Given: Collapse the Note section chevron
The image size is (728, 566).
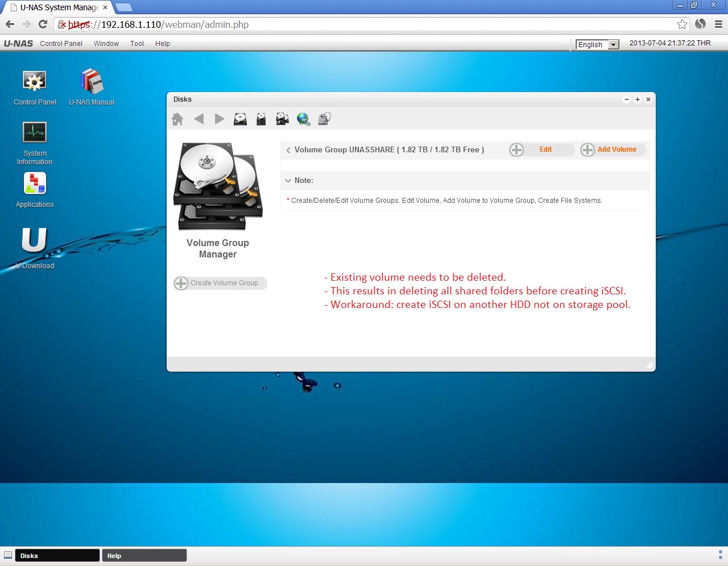Looking at the screenshot, I should [x=288, y=181].
